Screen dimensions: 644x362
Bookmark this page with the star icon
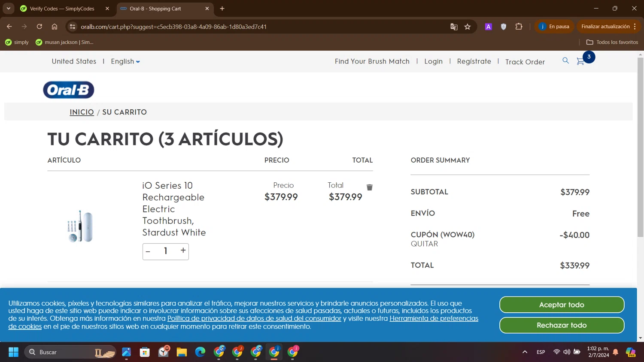click(468, 27)
